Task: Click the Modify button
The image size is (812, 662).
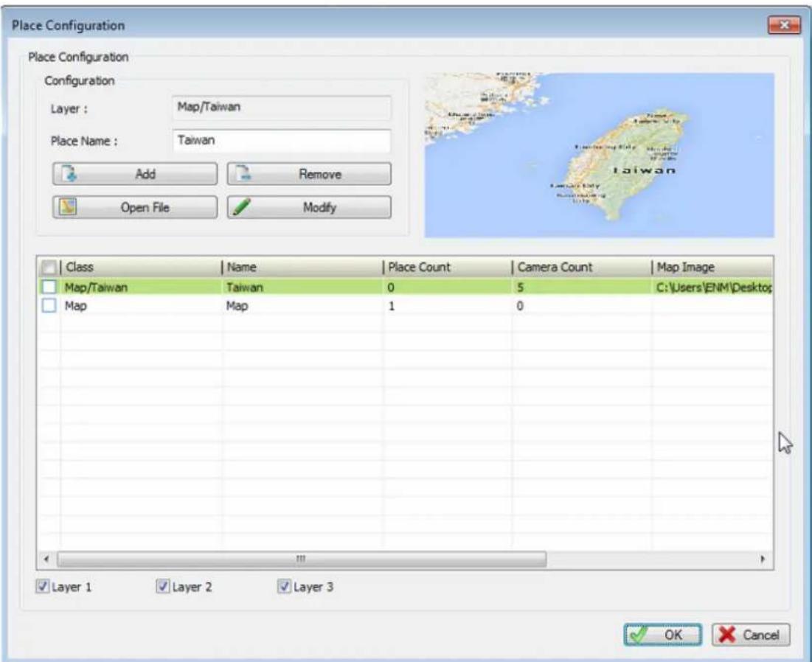Action: (x=309, y=207)
